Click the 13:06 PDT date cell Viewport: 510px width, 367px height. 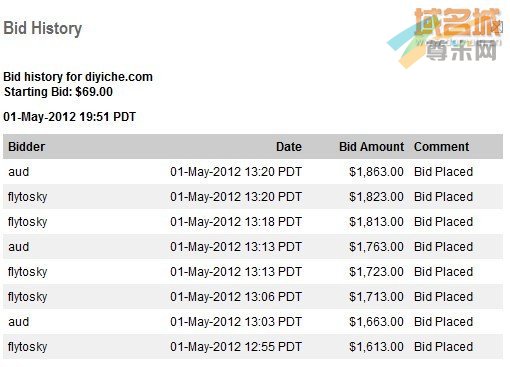[236, 297]
